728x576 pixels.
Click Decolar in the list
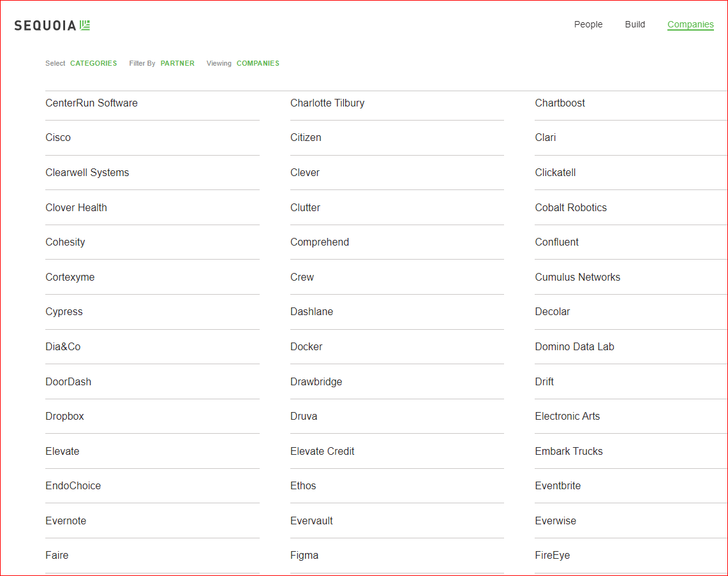(552, 312)
